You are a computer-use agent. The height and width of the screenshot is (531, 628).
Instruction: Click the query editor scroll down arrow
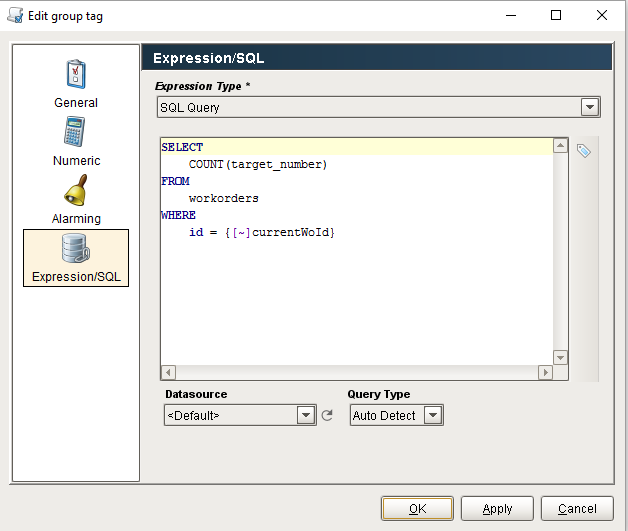560,357
